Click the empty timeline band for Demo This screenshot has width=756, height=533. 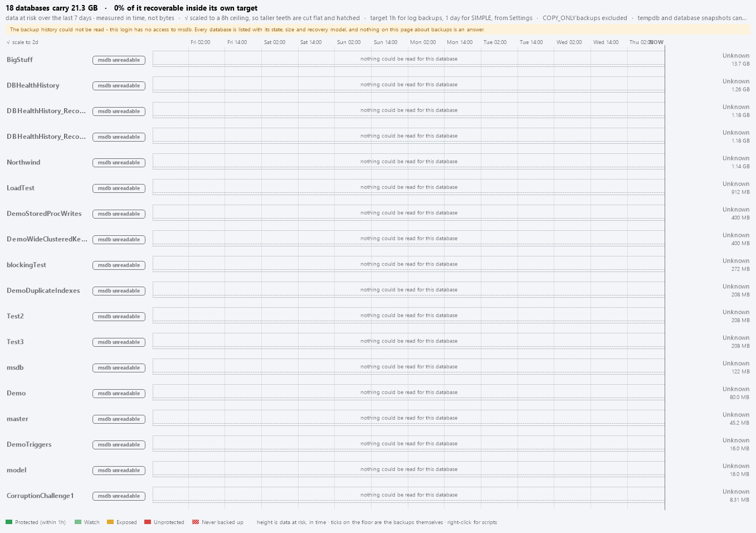pyautogui.click(x=408, y=393)
